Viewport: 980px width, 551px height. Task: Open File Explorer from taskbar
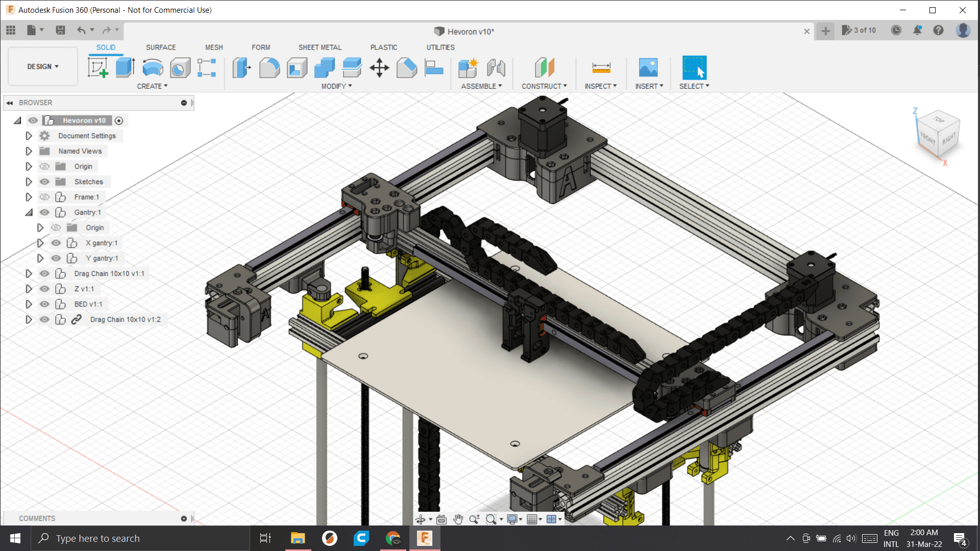(x=298, y=538)
